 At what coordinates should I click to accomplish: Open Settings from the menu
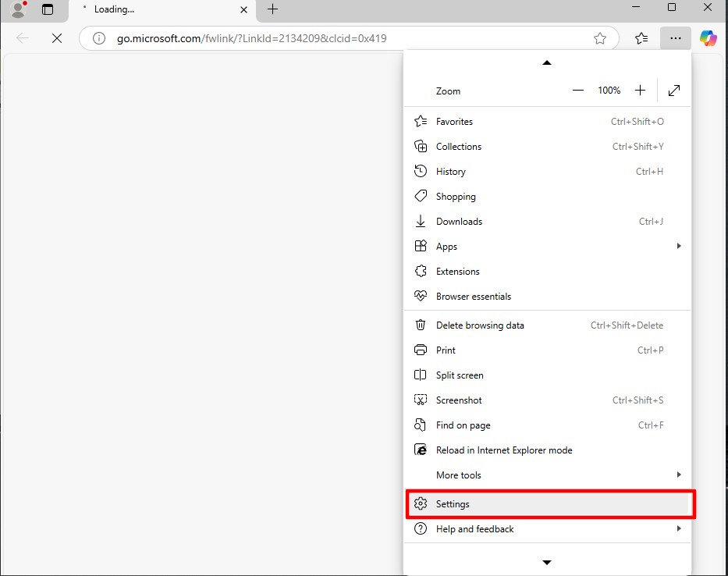[453, 504]
